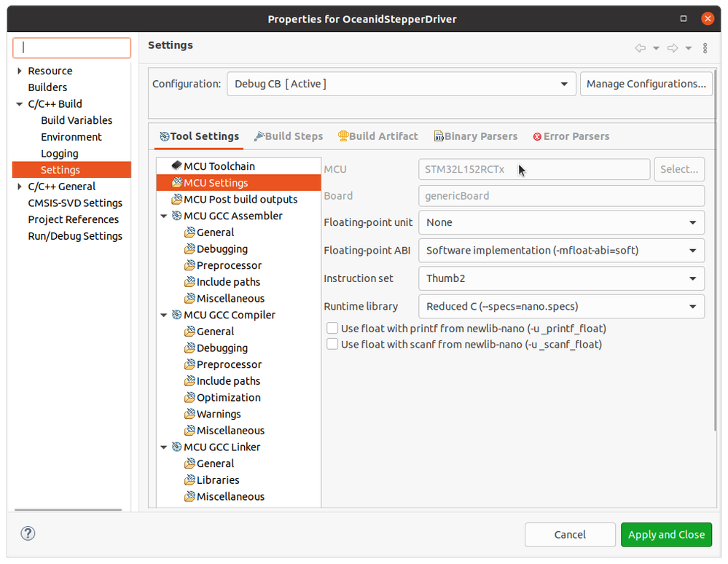
Task: Click the Optimization option icon
Action: click(x=189, y=397)
